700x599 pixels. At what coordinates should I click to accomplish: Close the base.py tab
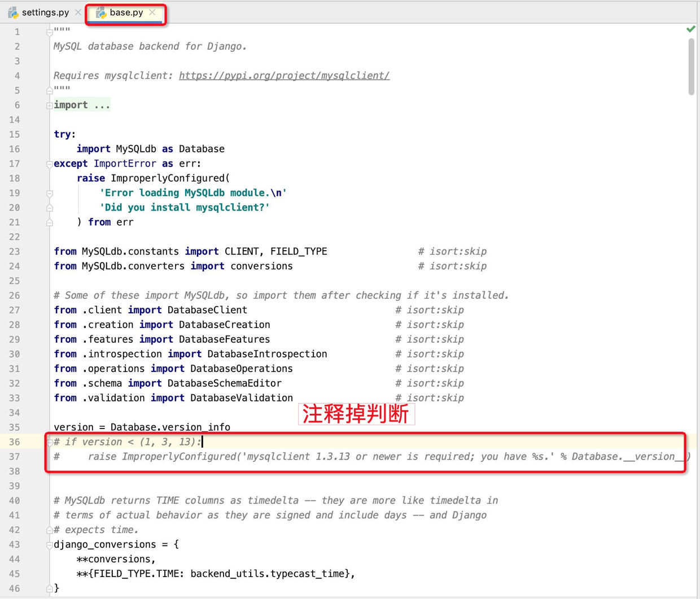click(152, 12)
